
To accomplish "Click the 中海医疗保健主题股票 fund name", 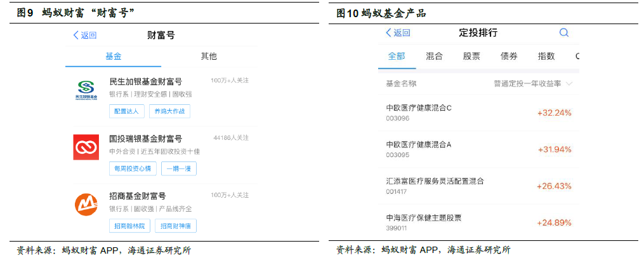I will [x=424, y=217].
